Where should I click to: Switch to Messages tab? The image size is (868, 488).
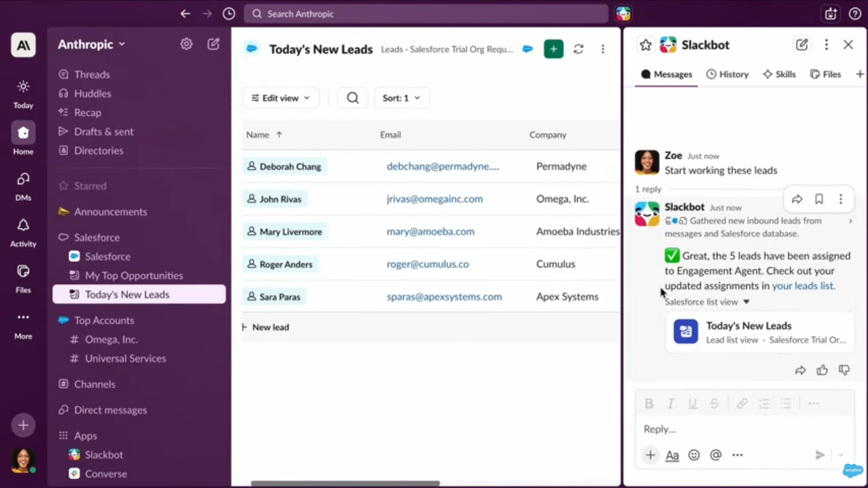(666, 74)
